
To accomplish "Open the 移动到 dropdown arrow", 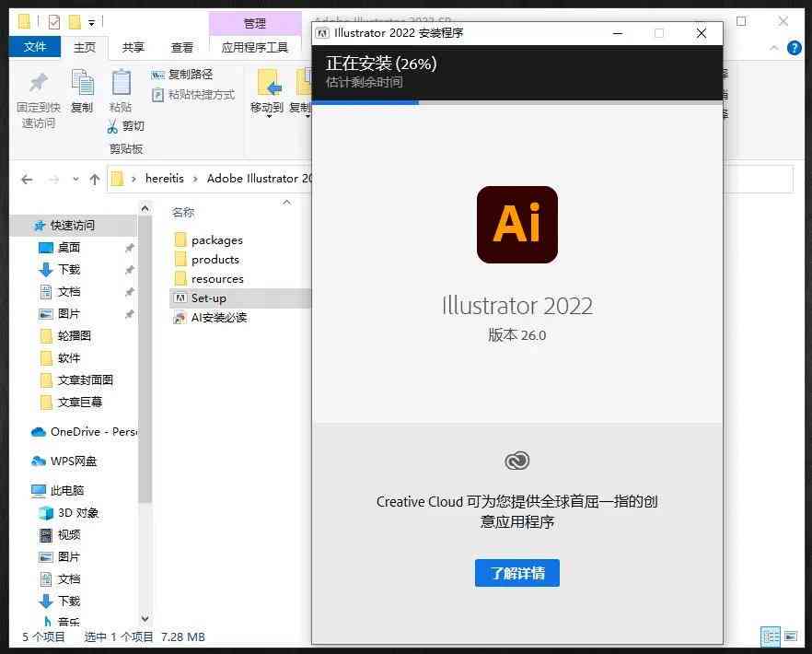I will coord(269,117).
